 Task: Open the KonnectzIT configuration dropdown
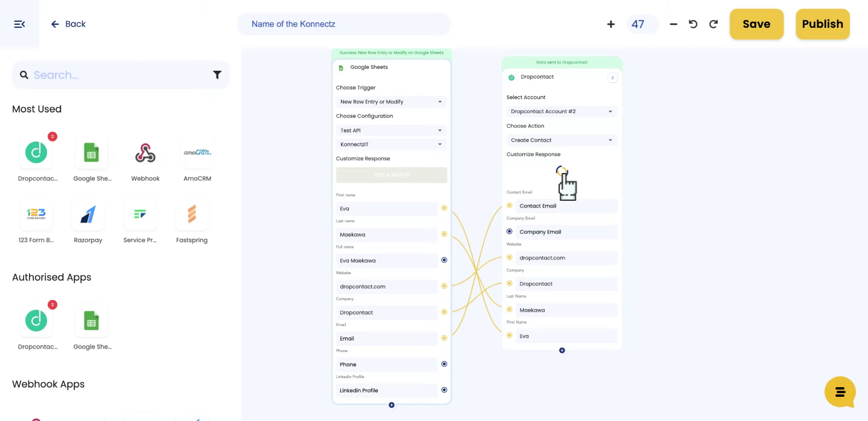[392, 144]
